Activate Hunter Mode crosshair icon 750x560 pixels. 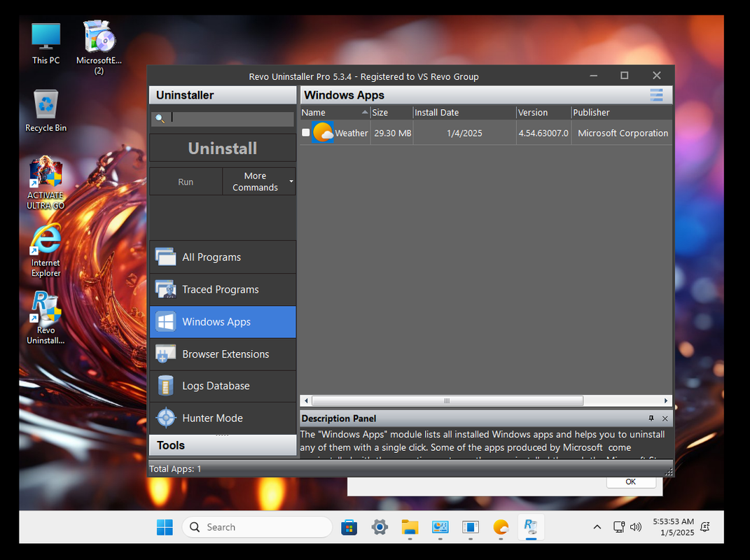click(x=166, y=418)
